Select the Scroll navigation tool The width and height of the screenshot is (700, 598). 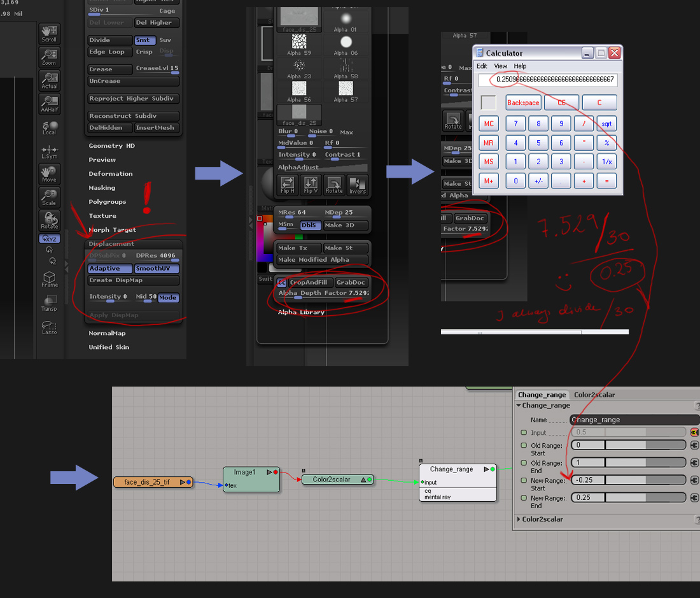click(x=49, y=34)
